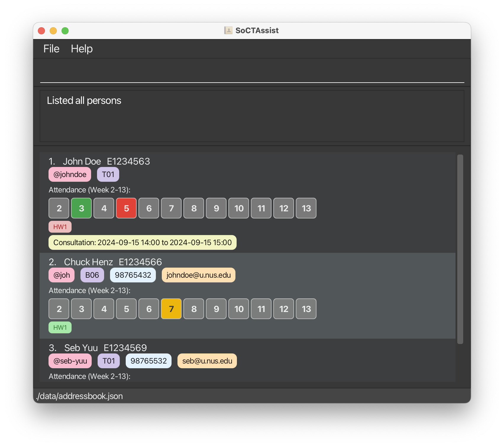
Task: Click Chuck Henz's green HW1 label
Action: pos(60,327)
